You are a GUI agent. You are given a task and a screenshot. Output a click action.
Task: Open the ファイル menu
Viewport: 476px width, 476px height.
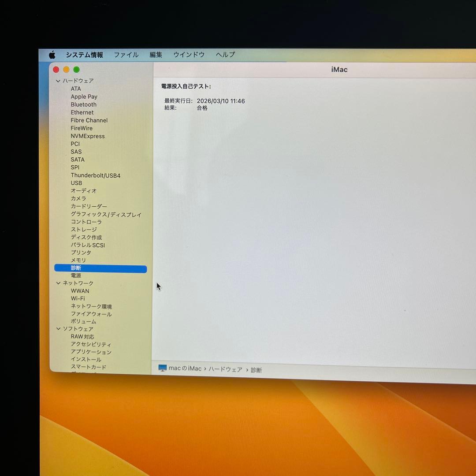pos(126,55)
